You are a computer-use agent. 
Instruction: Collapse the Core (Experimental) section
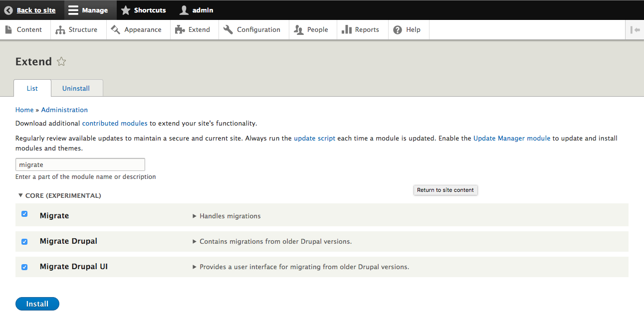(20, 196)
